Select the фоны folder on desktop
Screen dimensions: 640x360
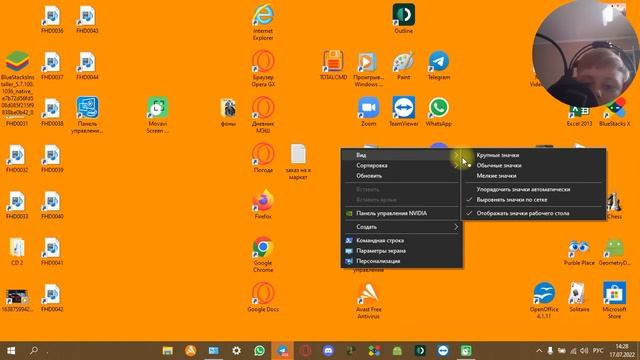(228, 111)
